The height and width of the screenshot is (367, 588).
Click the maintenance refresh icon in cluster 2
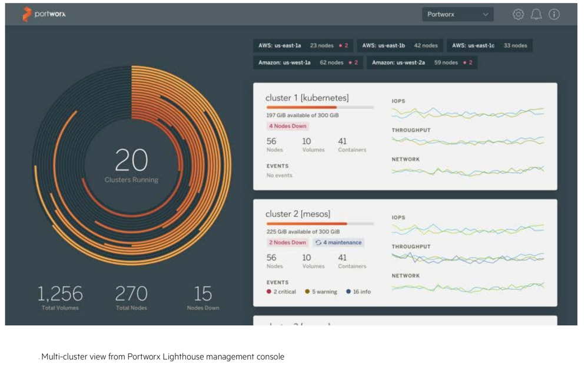click(318, 243)
